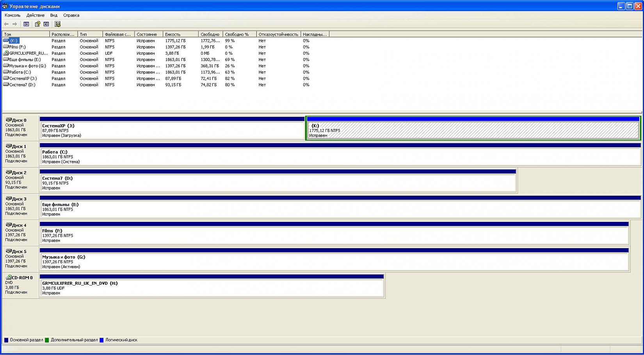The width and height of the screenshot is (644, 355).
Task: Open the Вид menu
Action: 54,15
